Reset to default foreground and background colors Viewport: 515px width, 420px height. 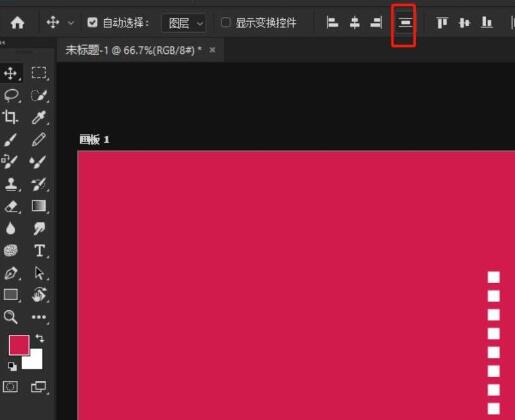pyautogui.click(x=12, y=366)
